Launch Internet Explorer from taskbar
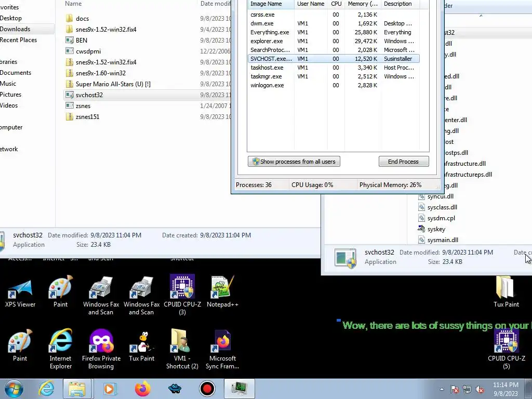Image resolution: width=532 pixels, height=399 pixels. pyautogui.click(x=46, y=389)
